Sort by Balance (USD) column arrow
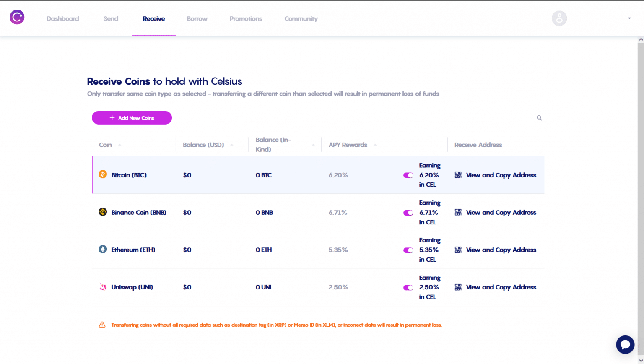The width and height of the screenshot is (644, 364). pyautogui.click(x=232, y=145)
